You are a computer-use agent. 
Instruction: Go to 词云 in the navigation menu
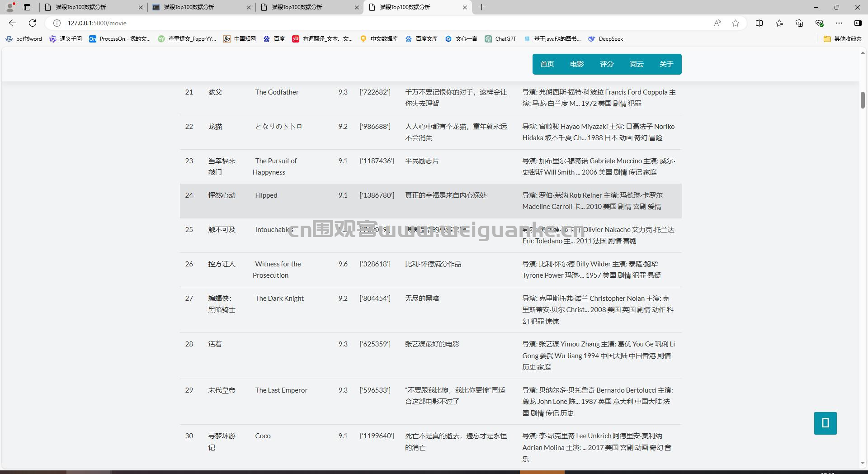click(637, 64)
